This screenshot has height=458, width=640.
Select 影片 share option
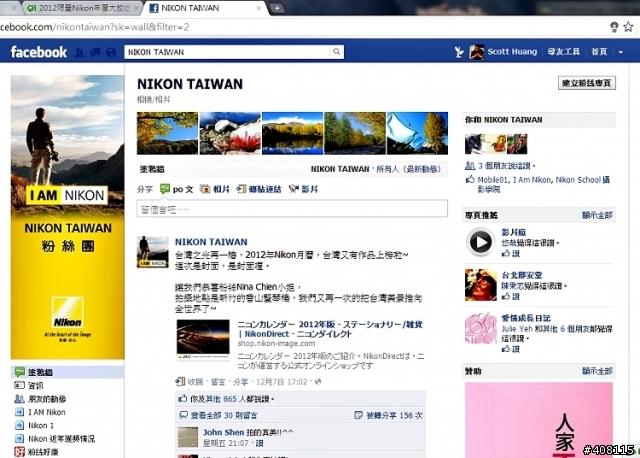coord(304,189)
